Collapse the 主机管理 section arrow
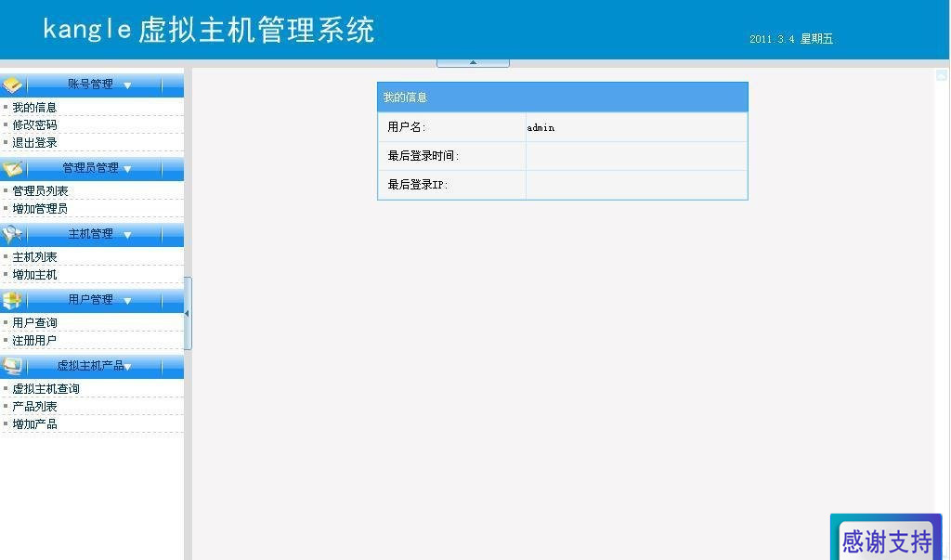Viewport: 951px width, 560px height. pos(127,235)
